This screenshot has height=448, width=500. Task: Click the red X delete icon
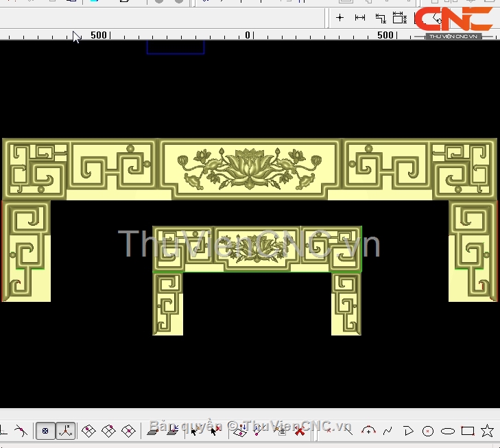[299, 431]
